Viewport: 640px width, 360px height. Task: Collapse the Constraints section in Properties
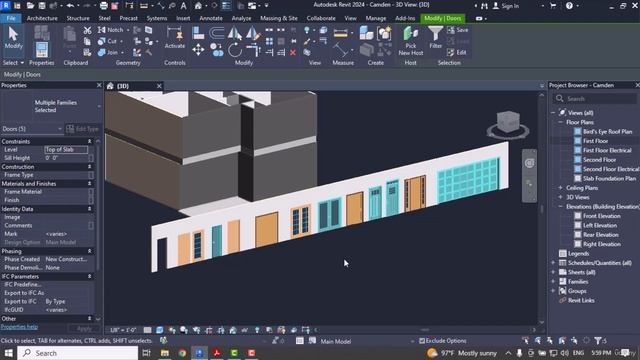click(89, 141)
